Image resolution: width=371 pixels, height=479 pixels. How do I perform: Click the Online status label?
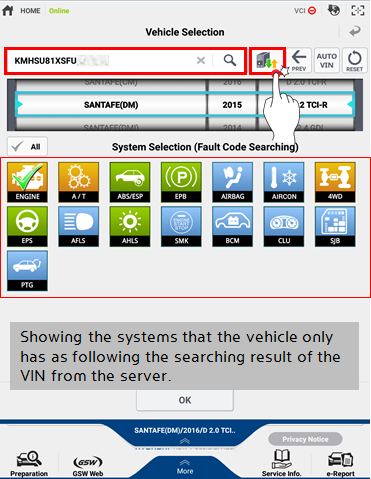click(59, 11)
